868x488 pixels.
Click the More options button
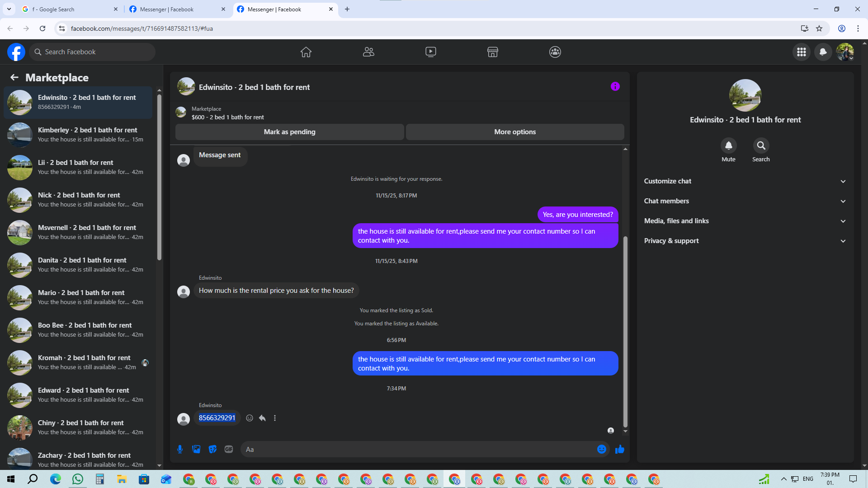pos(514,132)
